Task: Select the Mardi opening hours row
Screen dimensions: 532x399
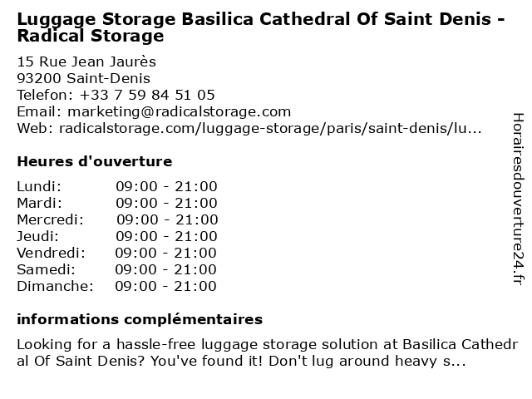Action: point(117,203)
